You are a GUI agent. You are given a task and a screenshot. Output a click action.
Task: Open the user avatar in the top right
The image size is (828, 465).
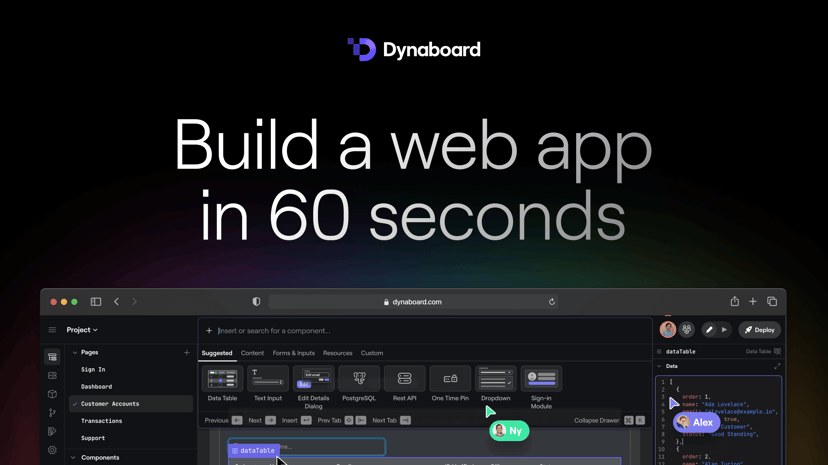pos(668,329)
